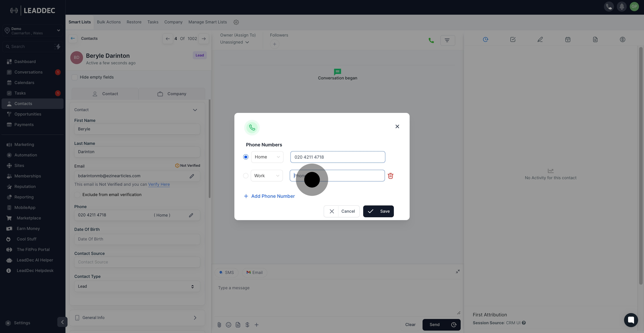The image size is (644, 333).
Task: Toggle Exclude from email verification
Action: pyautogui.click(x=77, y=195)
